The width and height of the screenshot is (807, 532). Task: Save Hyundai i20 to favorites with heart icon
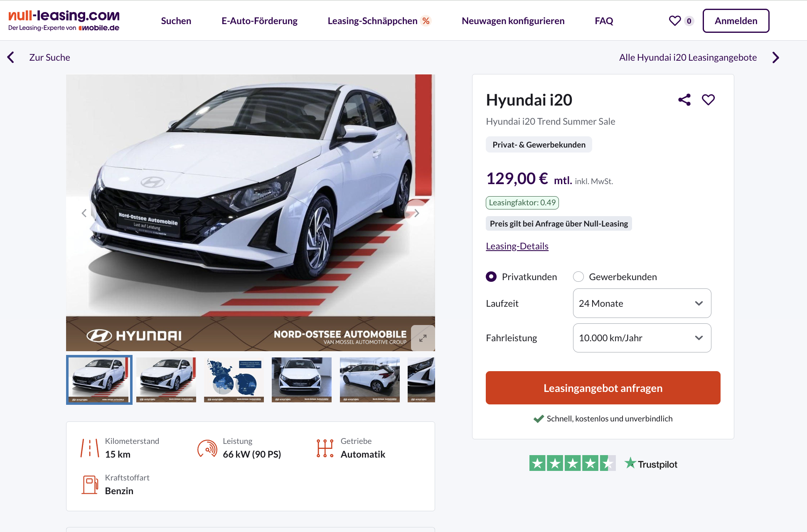[x=709, y=100]
